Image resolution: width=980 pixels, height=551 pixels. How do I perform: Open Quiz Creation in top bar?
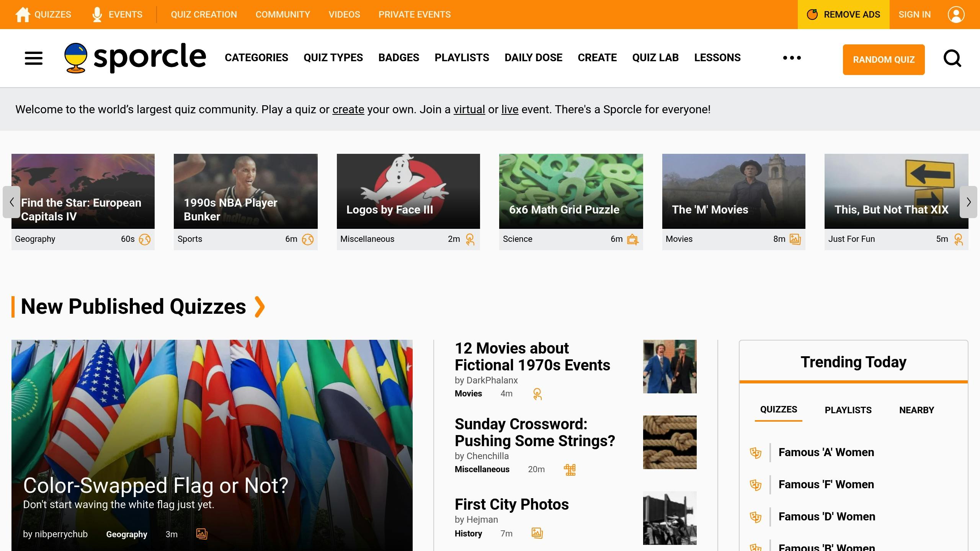(x=204, y=15)
